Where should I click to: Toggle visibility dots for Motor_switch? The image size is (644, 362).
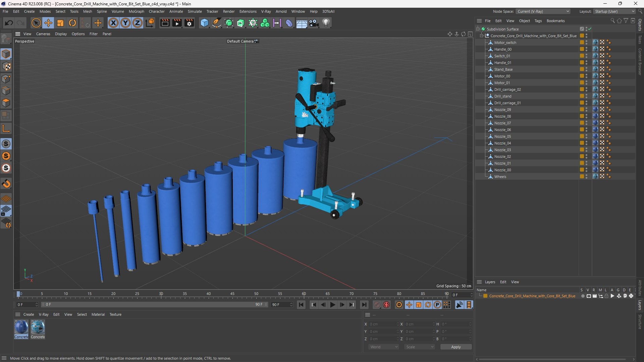click(586, 43)
